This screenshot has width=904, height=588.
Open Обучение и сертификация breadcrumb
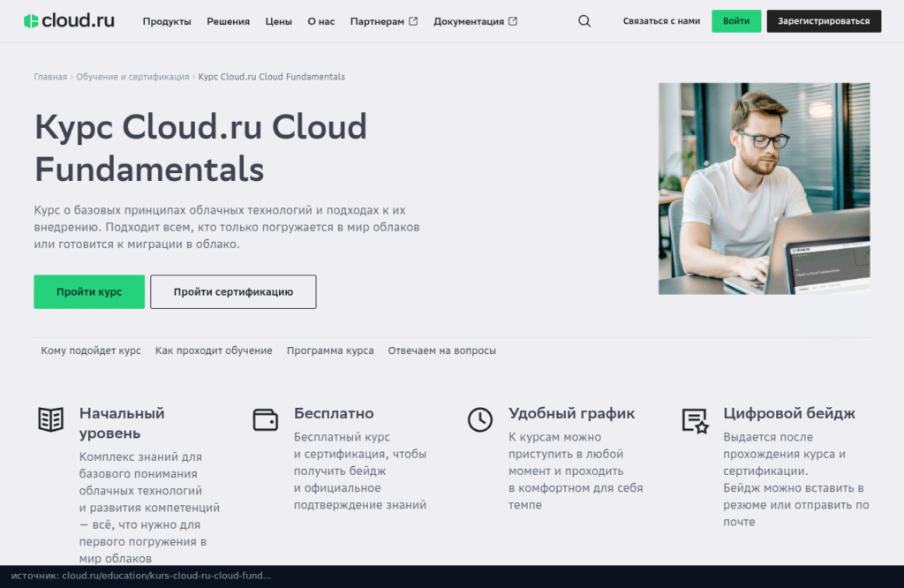coord(132,77)
